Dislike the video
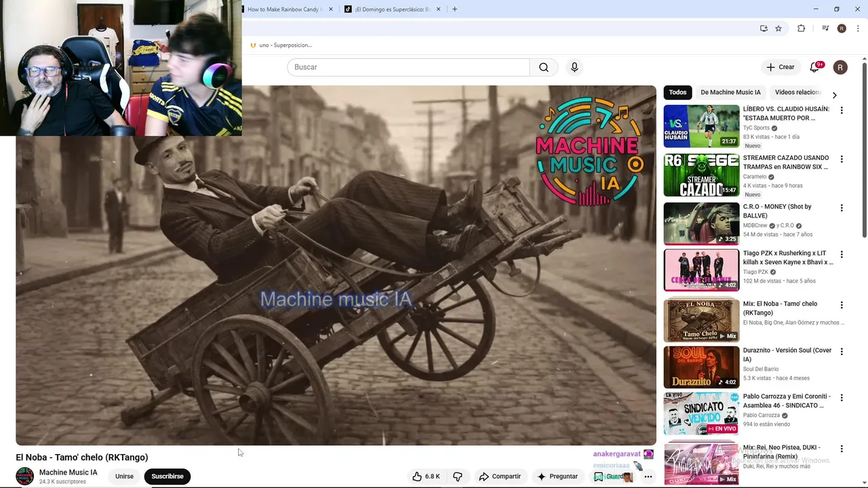The image size is (868, 488). pos(458,476)
